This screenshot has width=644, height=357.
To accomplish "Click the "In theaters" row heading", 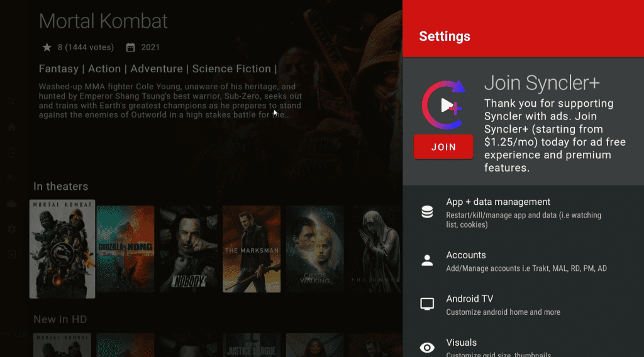I will coord(61,186).
